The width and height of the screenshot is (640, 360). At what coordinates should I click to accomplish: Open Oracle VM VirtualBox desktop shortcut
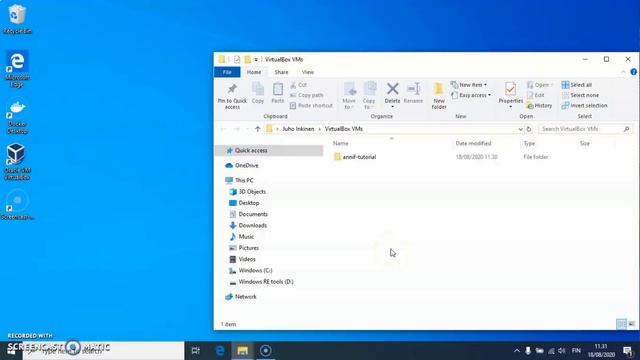click(x=17, y=162)
